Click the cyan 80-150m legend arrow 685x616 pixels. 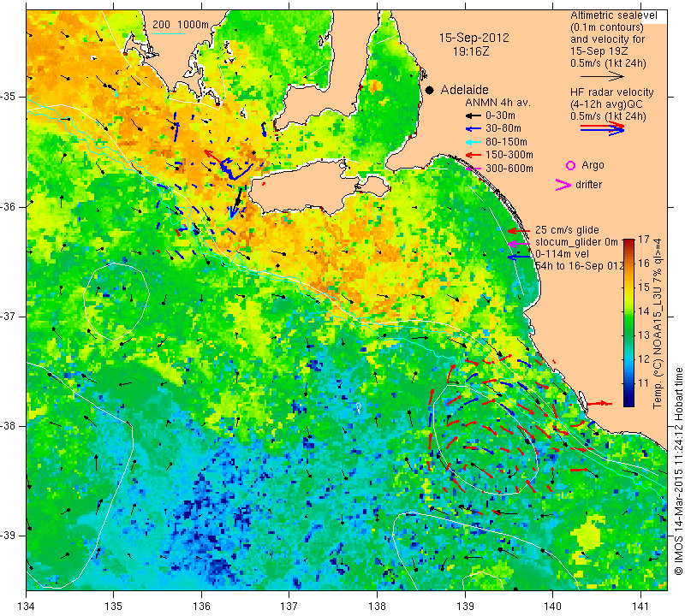473,142
